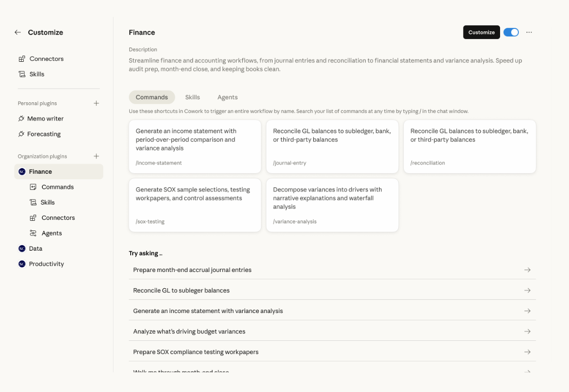Open the Forecasting plugin
This screenshot has height=392, width=569.
(x=44, y=134)
